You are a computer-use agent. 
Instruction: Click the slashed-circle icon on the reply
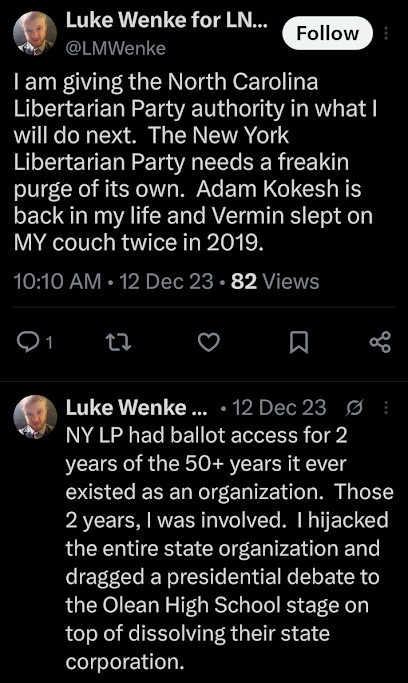tap(354, 408)
